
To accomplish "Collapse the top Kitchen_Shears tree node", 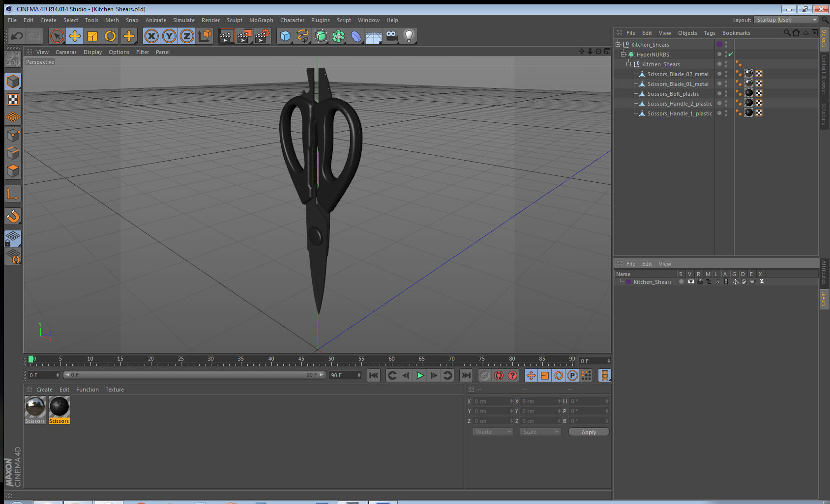I will click(x=618, y=44).
